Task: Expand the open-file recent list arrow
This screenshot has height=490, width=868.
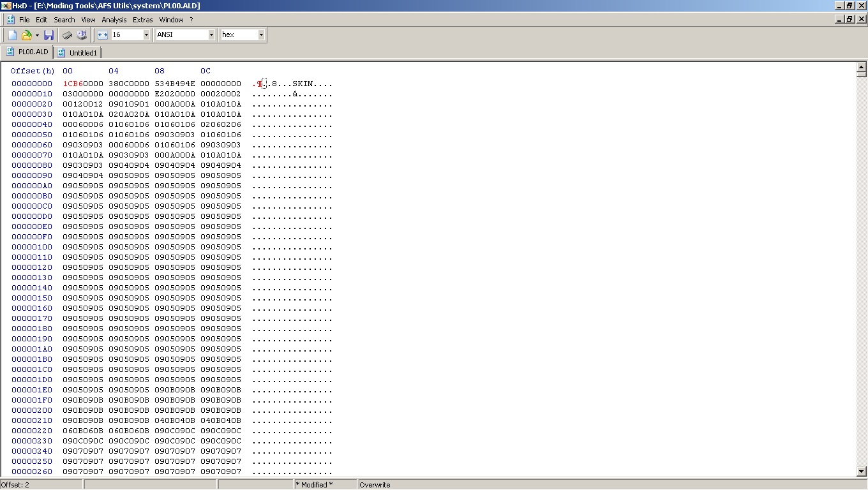Action: point(37,35)
